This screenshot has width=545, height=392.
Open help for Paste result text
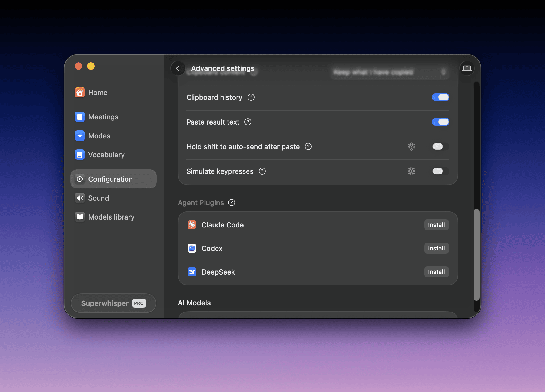[x=248, y=122]
